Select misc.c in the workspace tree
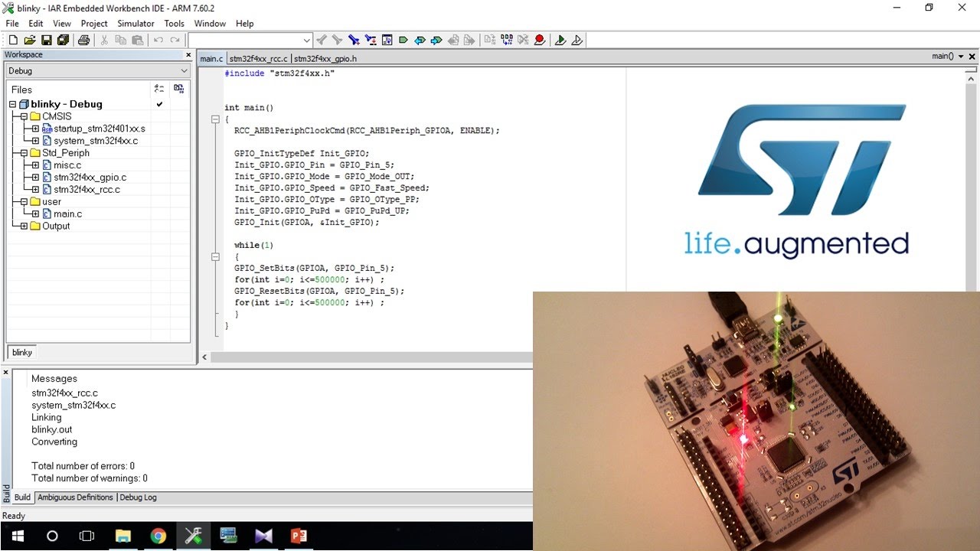This screenshot has width=980, height=551. coord(67,165)
